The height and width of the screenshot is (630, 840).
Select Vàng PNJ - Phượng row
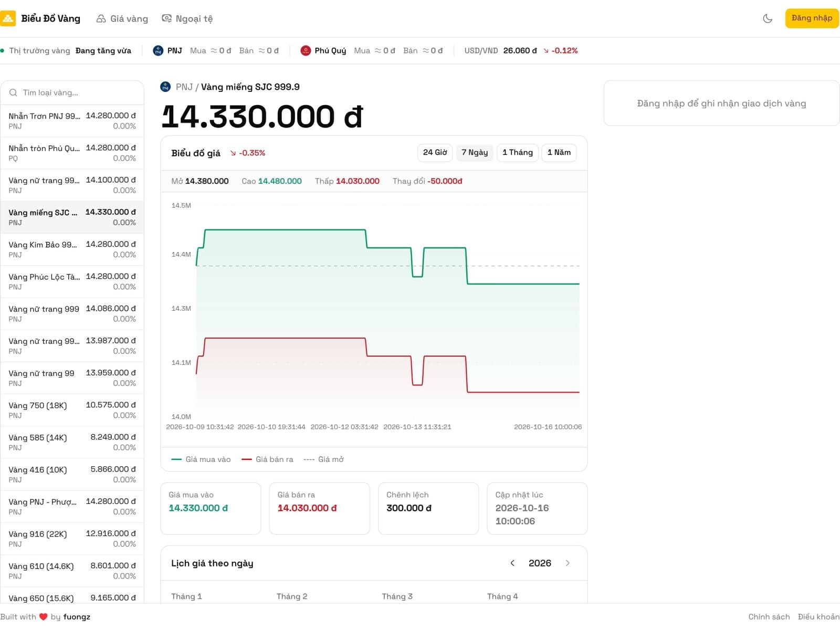click(72, 506)
